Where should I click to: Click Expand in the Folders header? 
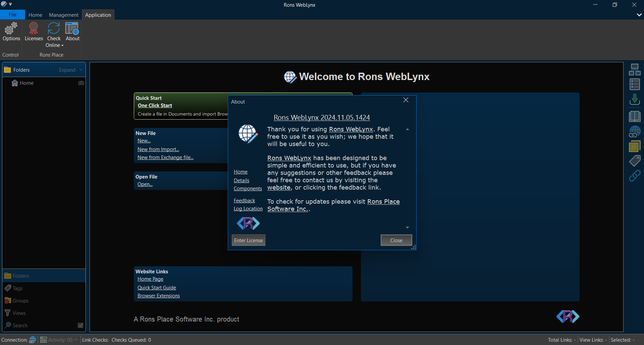67,70
